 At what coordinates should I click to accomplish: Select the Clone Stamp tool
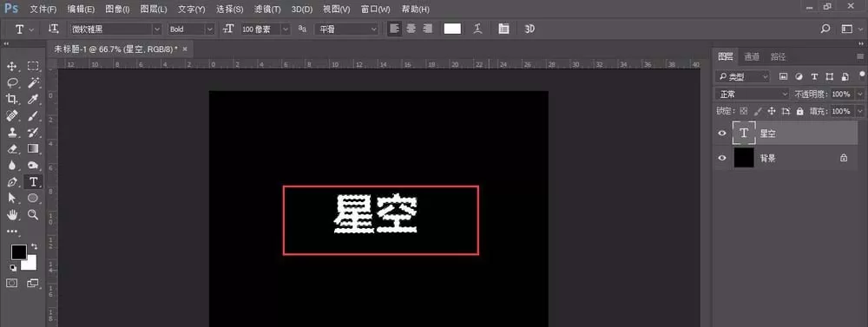click(x=11, y=132)
